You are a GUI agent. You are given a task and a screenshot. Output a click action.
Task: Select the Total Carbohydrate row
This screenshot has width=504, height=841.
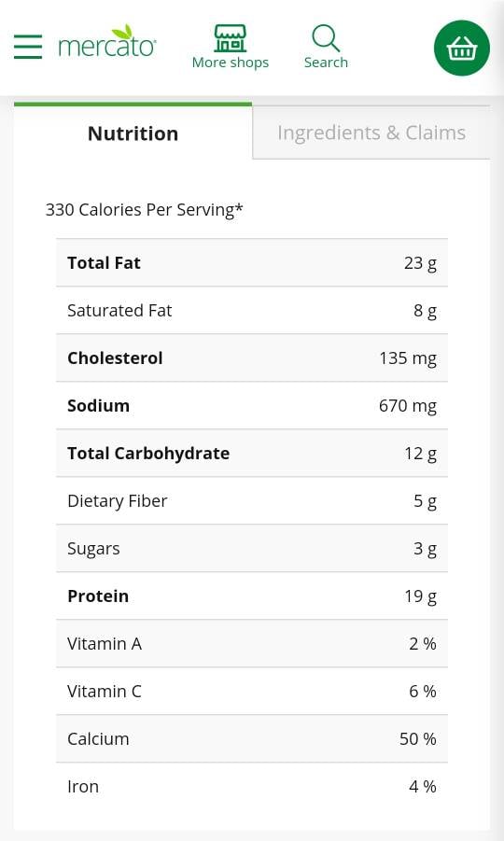(252, 454)
